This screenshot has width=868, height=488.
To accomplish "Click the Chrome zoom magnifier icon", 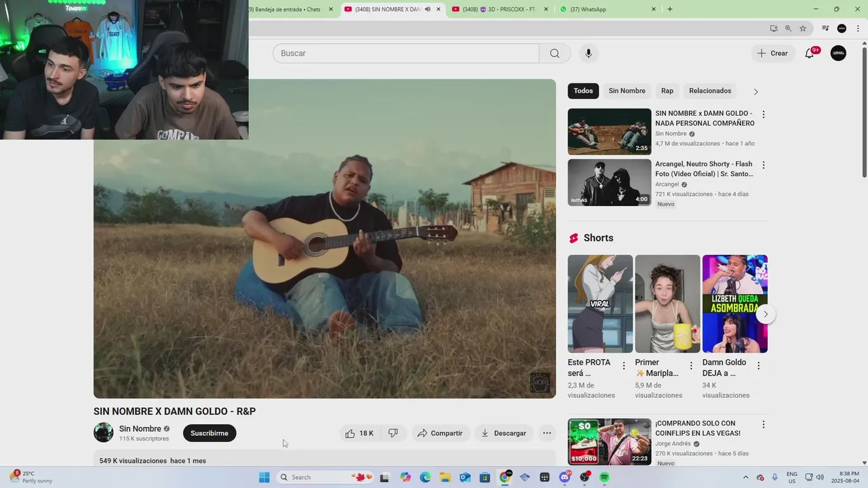I will point(788,28).
